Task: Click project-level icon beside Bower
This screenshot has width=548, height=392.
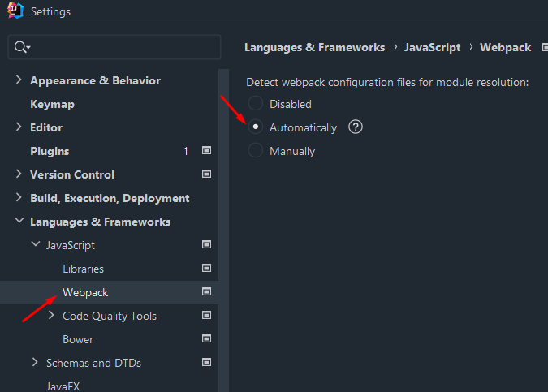Action: tap(206, 338)
